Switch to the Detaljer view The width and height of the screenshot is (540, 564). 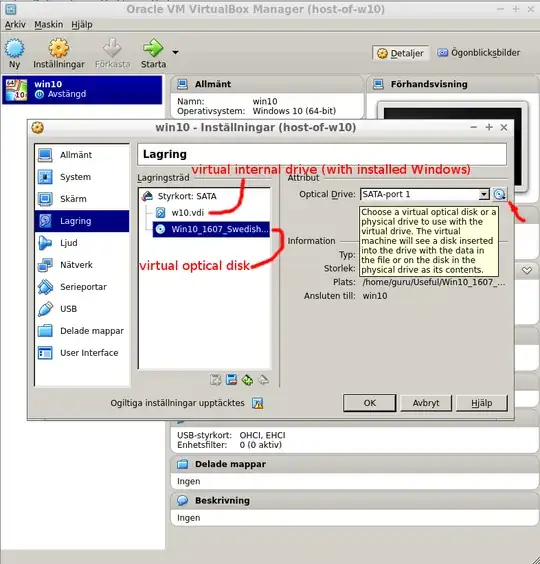click(400, 53)
